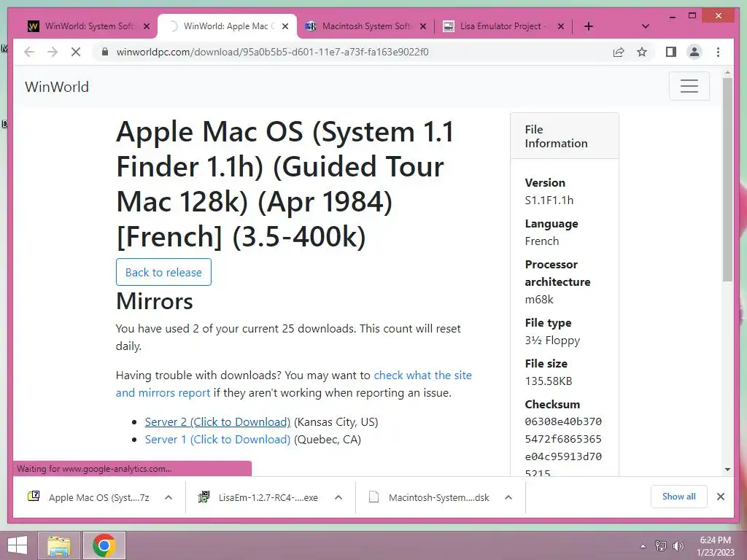Open File Explorer from taskbar
The image size is (747, 560).
coord(59,545)
